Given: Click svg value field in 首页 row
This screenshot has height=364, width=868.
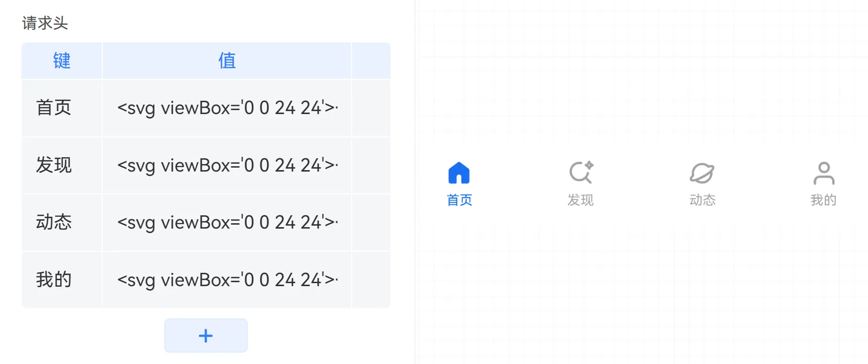Looking at the screenshot, I should coord(227,108).
